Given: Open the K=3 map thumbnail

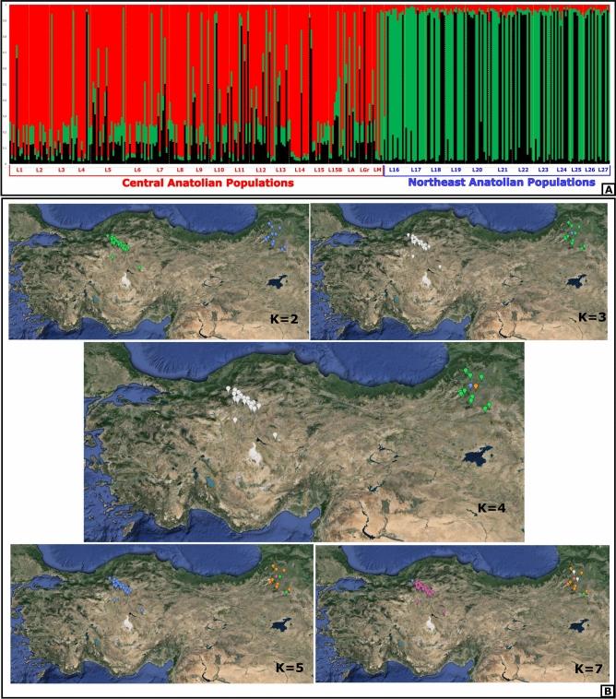Looking at the screenshot, I should coord(459,272).
